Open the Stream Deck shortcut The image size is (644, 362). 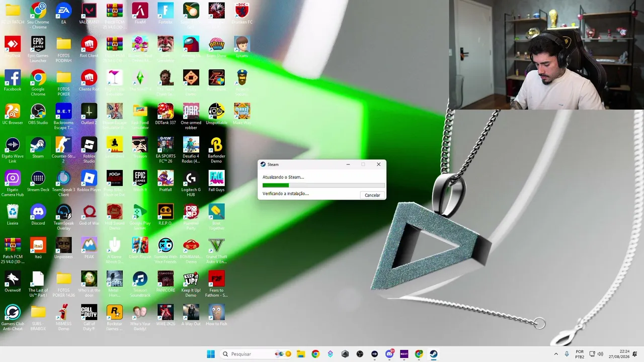[x=38, y=182]
